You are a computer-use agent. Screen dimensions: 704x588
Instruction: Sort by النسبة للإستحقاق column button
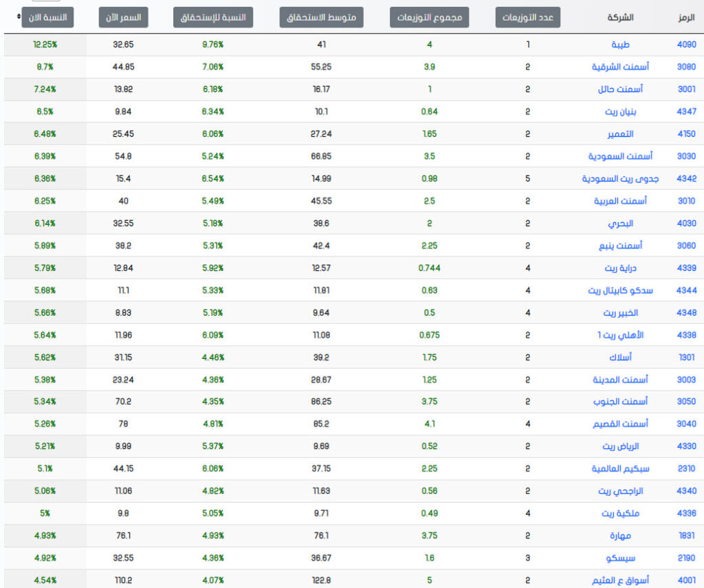click(x=213, y=17)
